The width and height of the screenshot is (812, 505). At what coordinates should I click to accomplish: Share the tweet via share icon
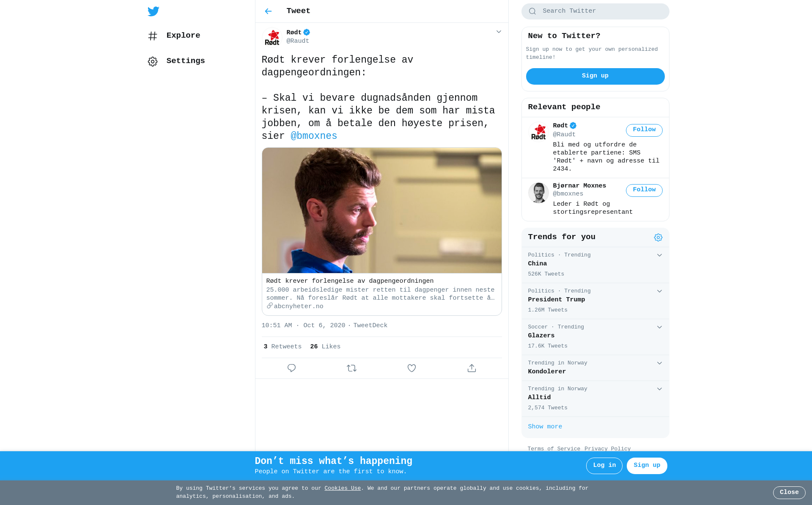tap(472, 368)
